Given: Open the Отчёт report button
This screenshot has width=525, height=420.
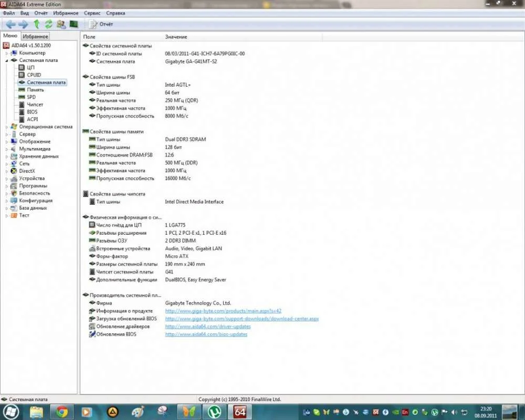Looking at the screenshot, I should click(x=101, y=24).
